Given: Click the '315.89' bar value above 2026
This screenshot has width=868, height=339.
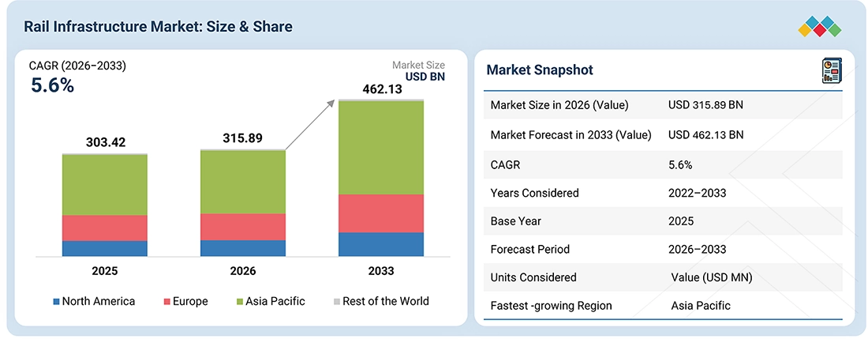Looking at the screenshot, I should pyautogui.click(x=242, y=138).
